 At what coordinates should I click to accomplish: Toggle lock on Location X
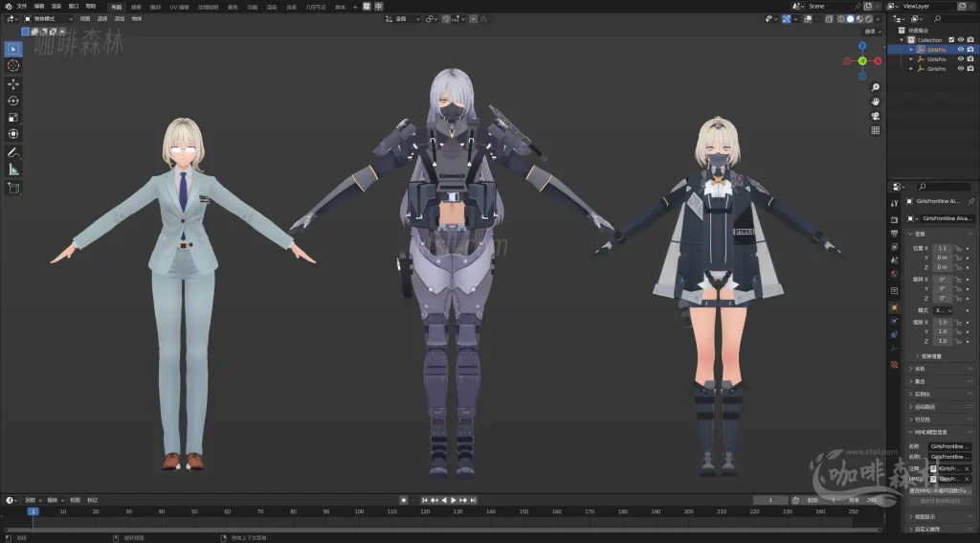click(x=957, y=248)
